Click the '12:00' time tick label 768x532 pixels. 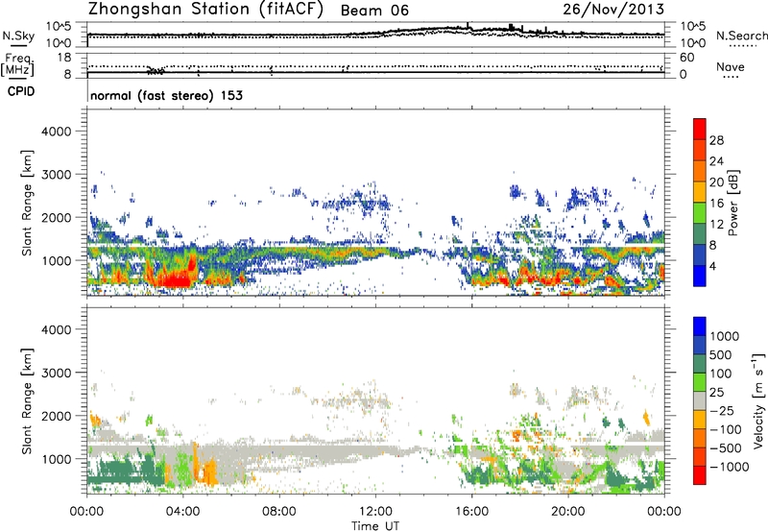tap(375, 512)
